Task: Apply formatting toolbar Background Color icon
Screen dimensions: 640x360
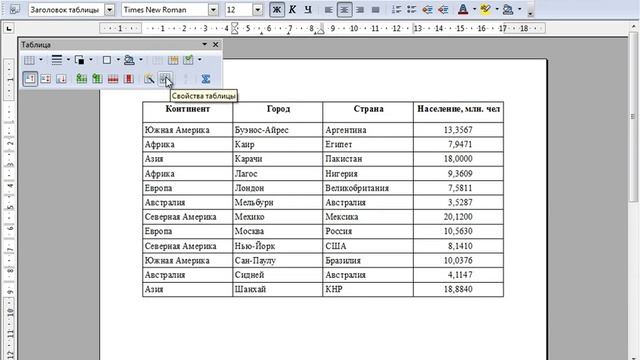Action: tap(508, 9)
